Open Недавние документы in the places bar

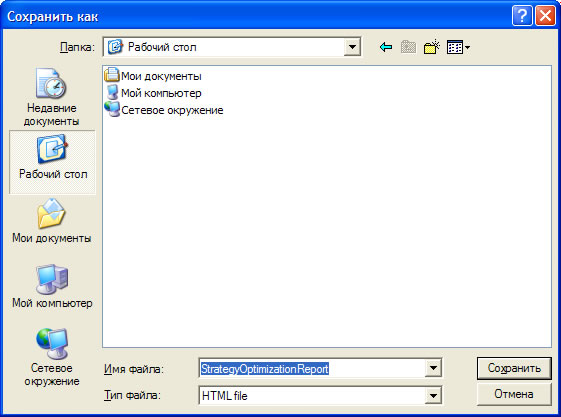pos(52,98)
